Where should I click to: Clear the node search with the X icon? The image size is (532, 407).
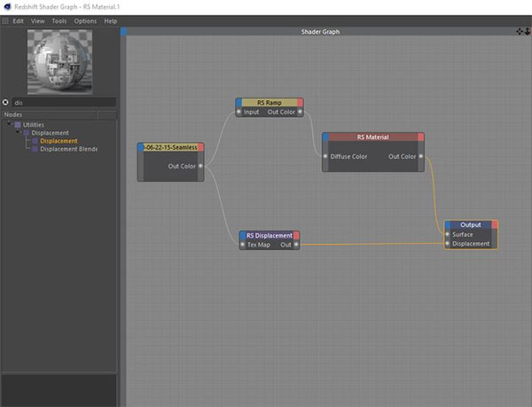click(x=6, y=102)
